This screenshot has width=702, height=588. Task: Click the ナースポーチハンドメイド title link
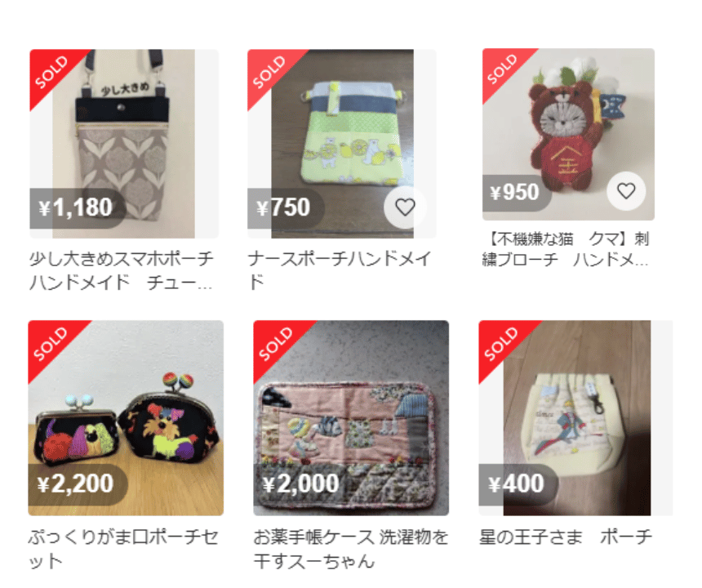coord(339,270)
